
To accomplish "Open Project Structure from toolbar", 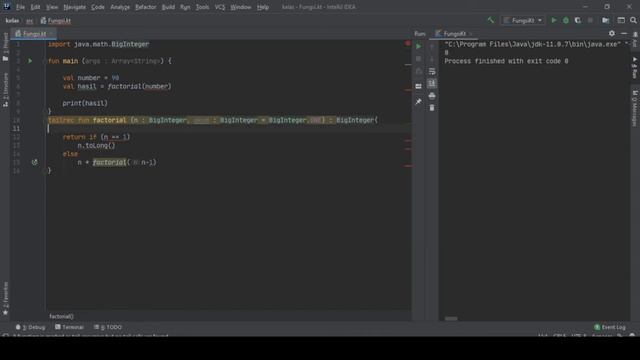I will 606,20.
